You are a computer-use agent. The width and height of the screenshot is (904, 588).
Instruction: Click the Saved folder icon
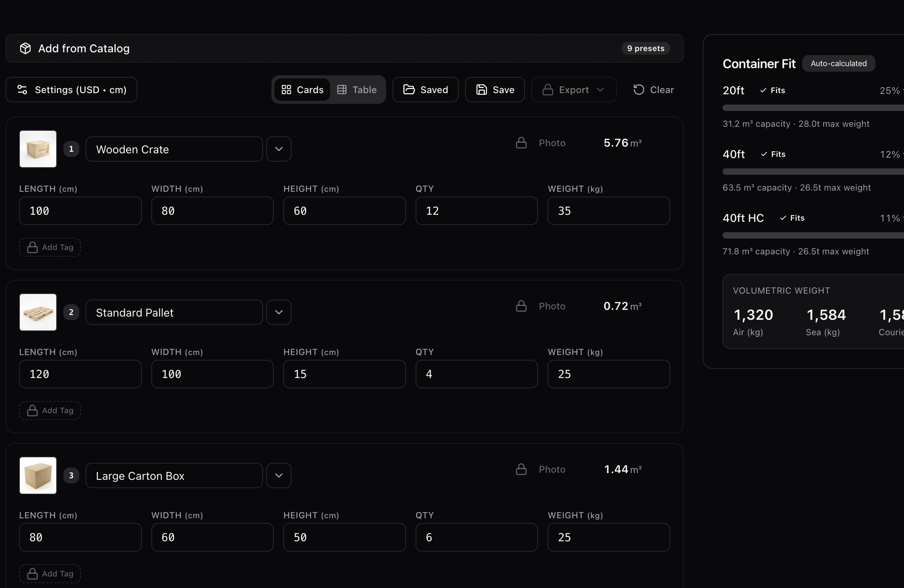coord(409,90)
